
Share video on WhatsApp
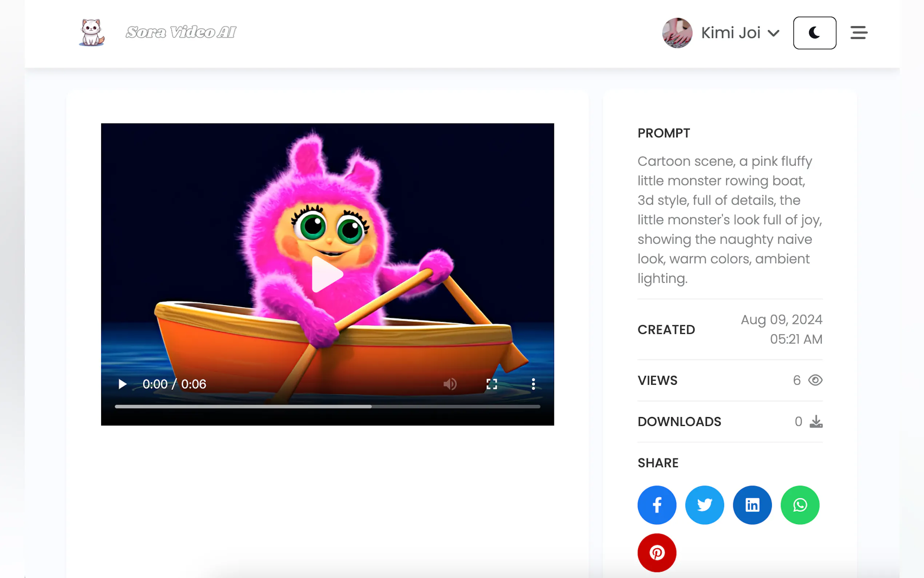(x=800, y=505)
